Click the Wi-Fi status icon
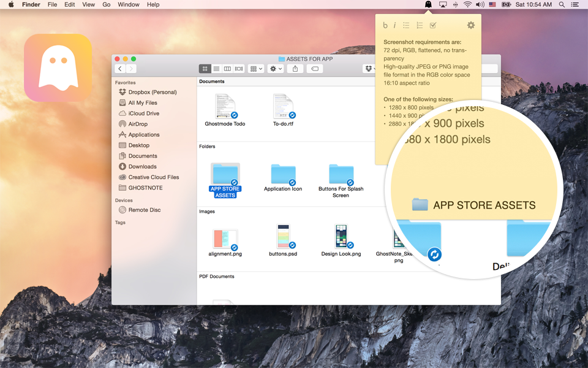The height and width of the screenshot is (368, 588). 467,4
